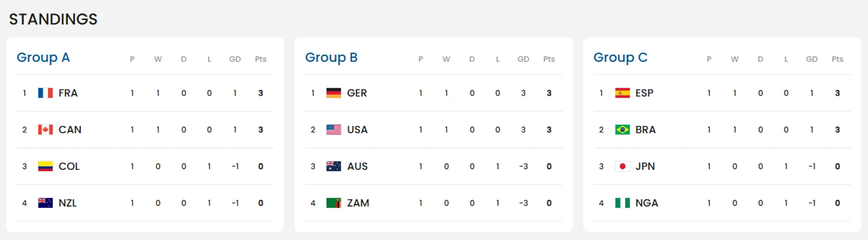868x240 pixels.
Task: Click the Zambia flag icon
Action: [334, 203]
